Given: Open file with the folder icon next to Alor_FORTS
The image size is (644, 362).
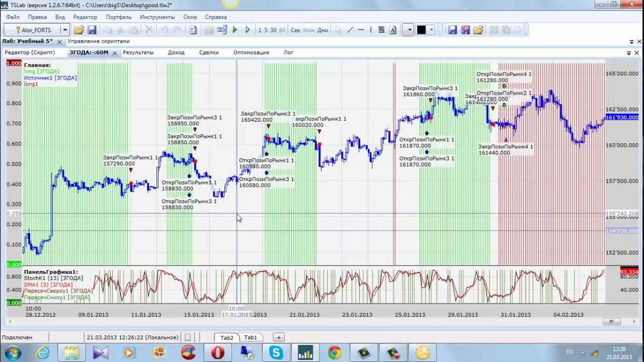Looking at the screenshot, I should pyautogui.click(x=79, y=30).
